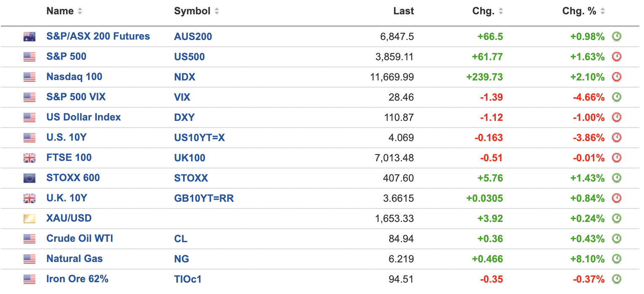Click the AUS200 symbol link
Image resolution: width=644 pixels, height=294 pixels.
193,37
